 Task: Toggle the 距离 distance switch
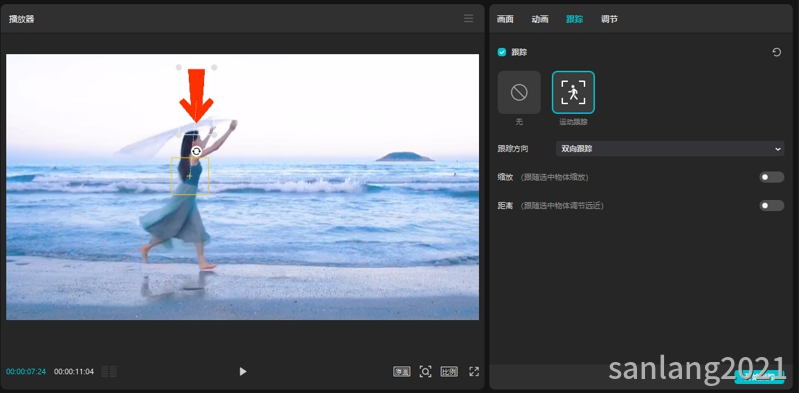point(771,206)
